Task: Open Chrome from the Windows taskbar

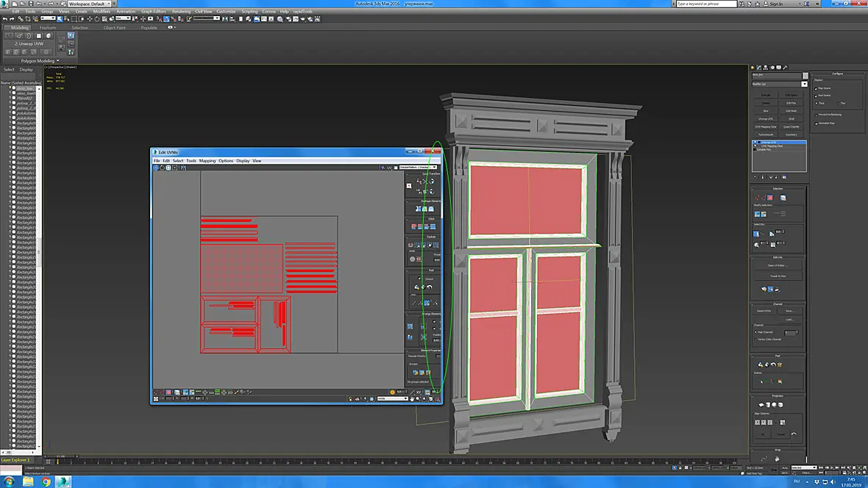Action: tap(46, 482)
